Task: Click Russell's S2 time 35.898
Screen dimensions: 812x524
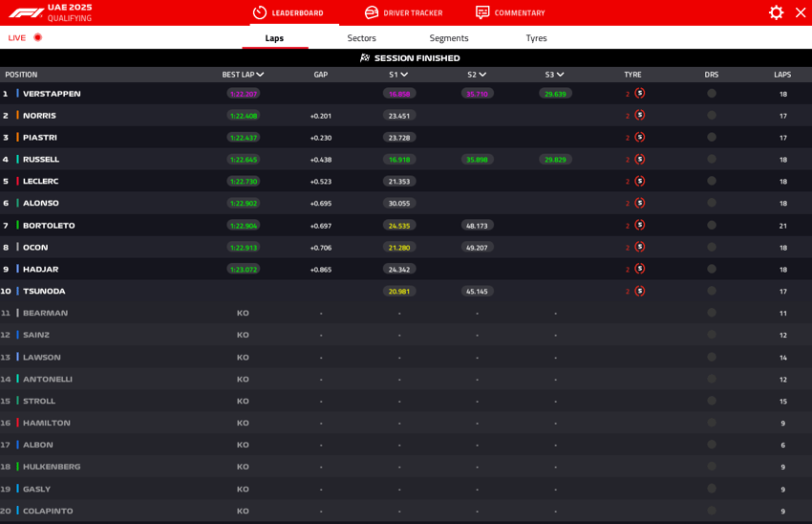Action: [477, 160]
